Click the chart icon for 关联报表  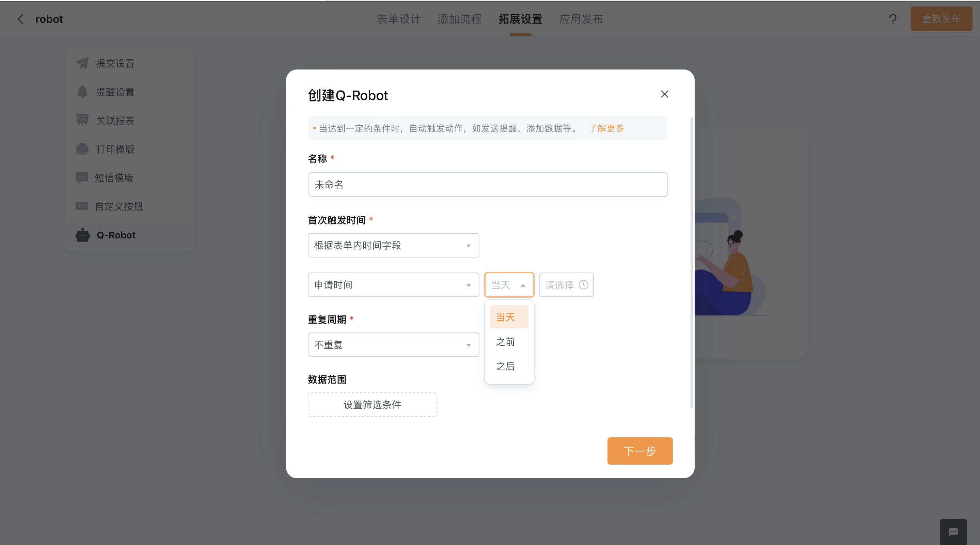tap(82, 120)
